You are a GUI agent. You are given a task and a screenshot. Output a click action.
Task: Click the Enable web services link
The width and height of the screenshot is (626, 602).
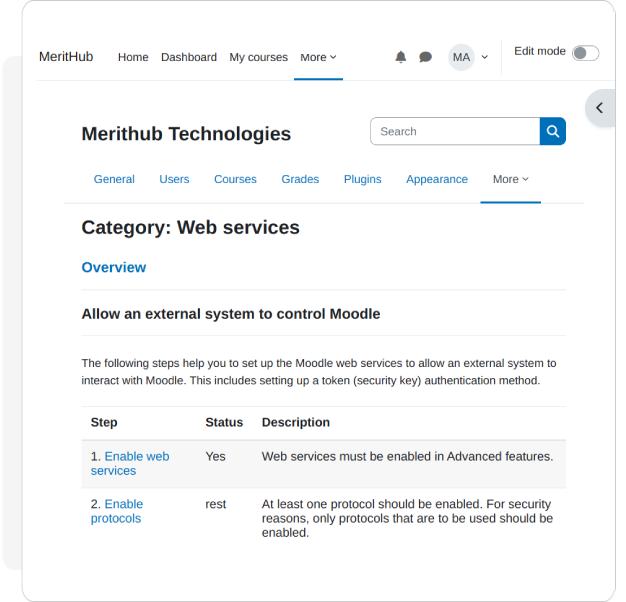pos(130,463)
